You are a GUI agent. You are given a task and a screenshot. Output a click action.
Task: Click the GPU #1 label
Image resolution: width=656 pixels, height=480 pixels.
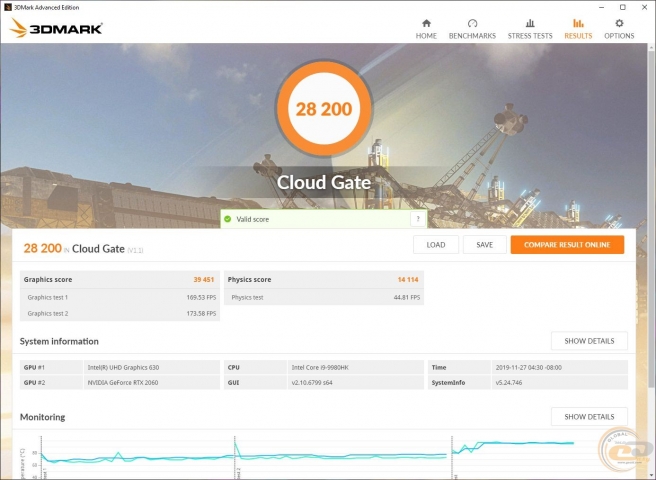(x=34, y=367)
